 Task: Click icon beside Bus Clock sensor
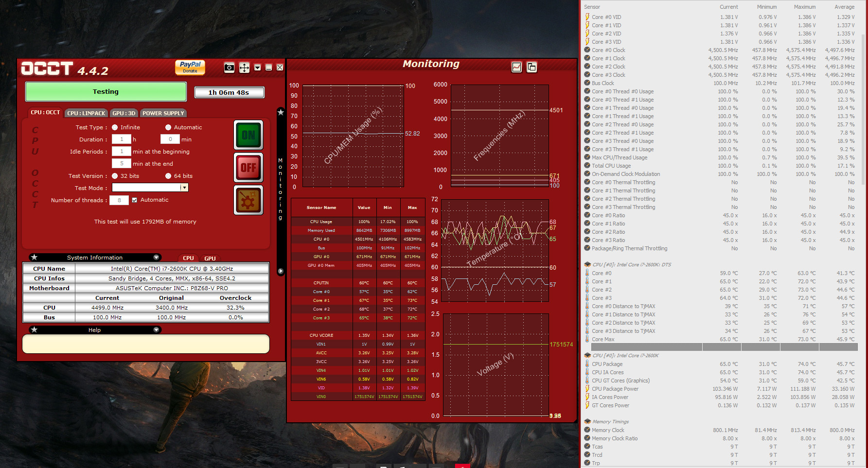click(x=587, y=83)
